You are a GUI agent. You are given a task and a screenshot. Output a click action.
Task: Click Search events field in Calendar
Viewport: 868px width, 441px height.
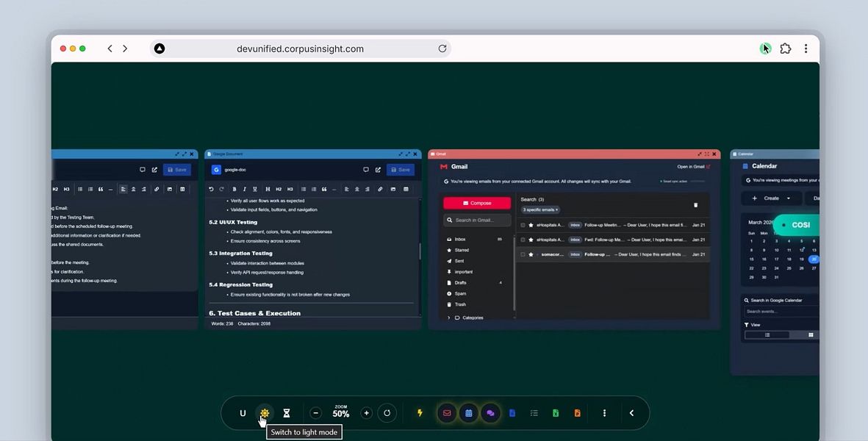click(782, 312)
